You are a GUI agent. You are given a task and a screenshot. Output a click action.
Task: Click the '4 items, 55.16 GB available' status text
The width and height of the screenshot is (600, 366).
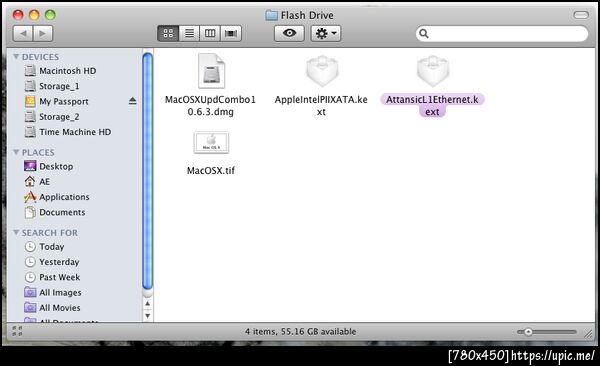tap(300, 332)
